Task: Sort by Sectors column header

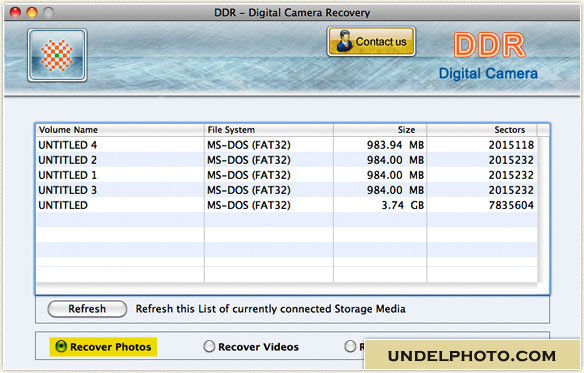Action: coord(482,130)
